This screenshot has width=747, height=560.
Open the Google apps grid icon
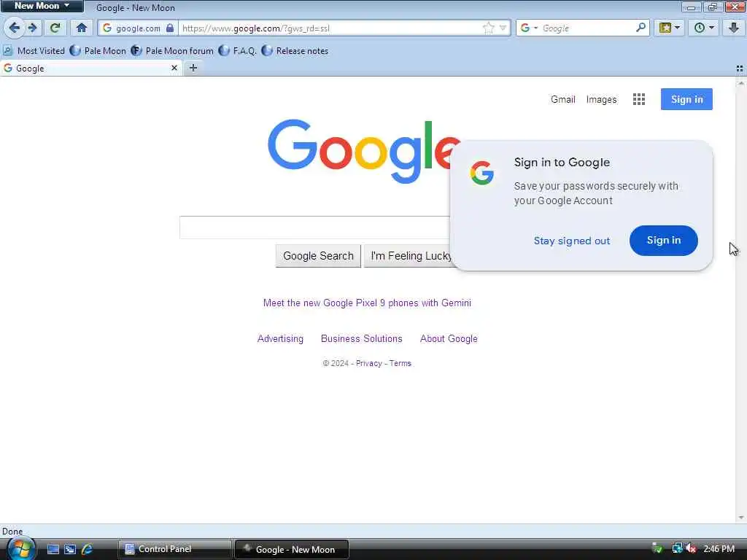[639, 99]
